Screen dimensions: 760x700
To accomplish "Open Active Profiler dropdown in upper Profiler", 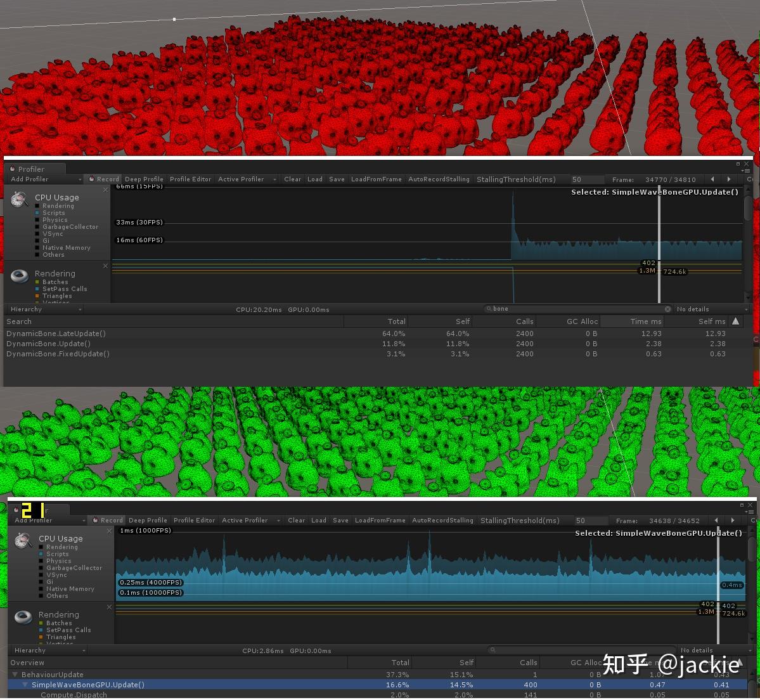I will [247, 179].
